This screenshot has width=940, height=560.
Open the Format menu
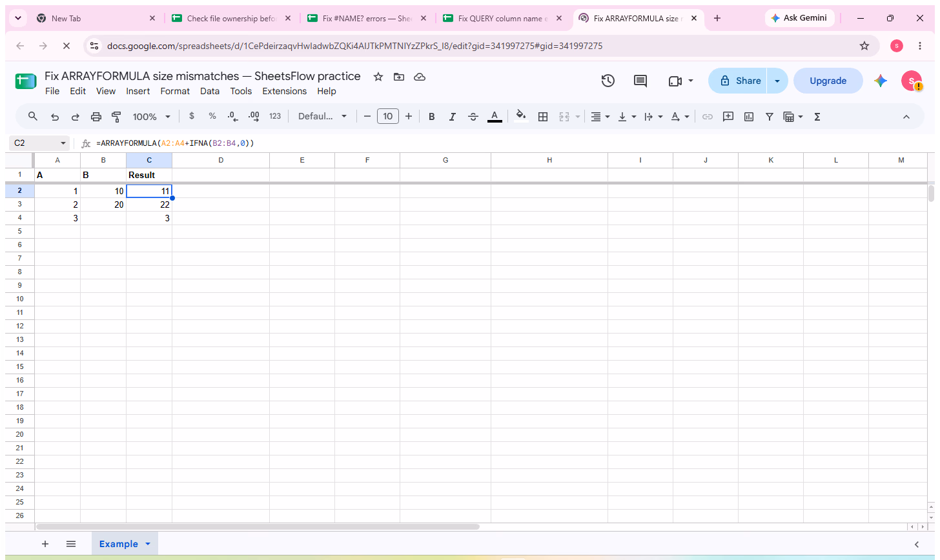pyautogui.click(x=175, y=91)
